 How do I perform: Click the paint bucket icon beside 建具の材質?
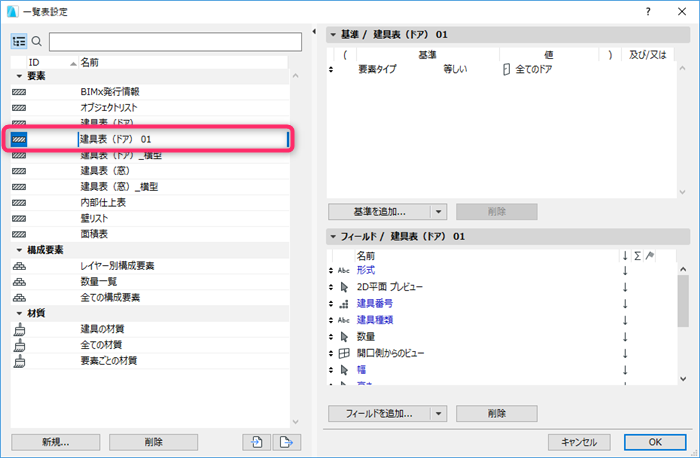19,329
